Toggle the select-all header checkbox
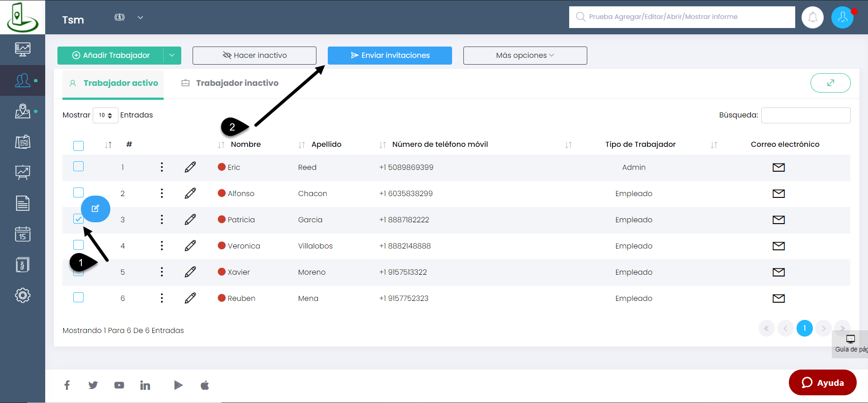Screen dimensions: 868x403 (78, 145)
